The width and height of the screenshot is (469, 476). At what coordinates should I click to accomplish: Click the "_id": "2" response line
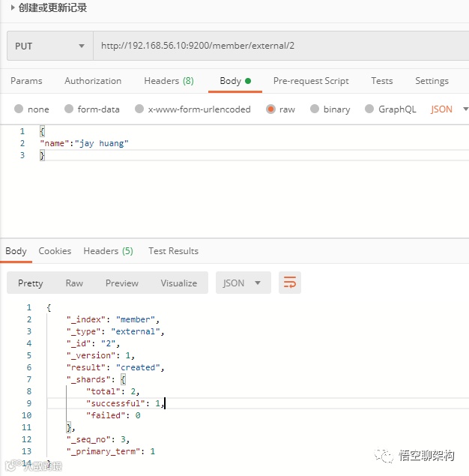[93, 343]
